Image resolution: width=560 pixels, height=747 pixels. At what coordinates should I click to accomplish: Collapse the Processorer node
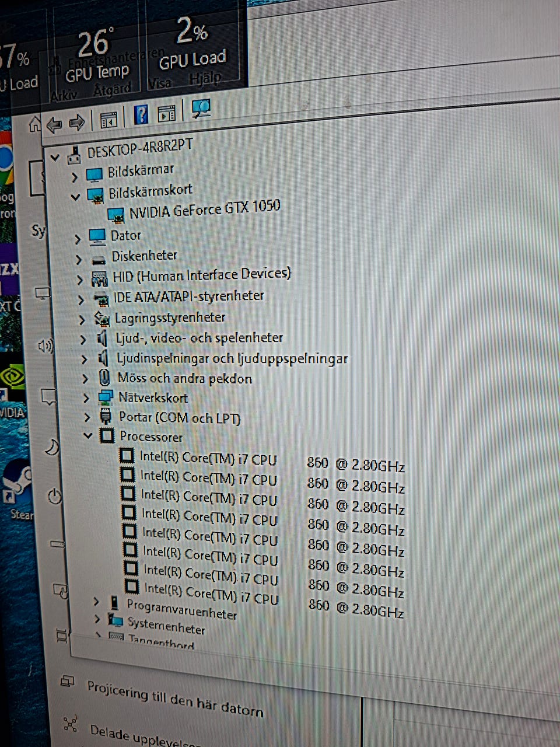coord(88,436)
